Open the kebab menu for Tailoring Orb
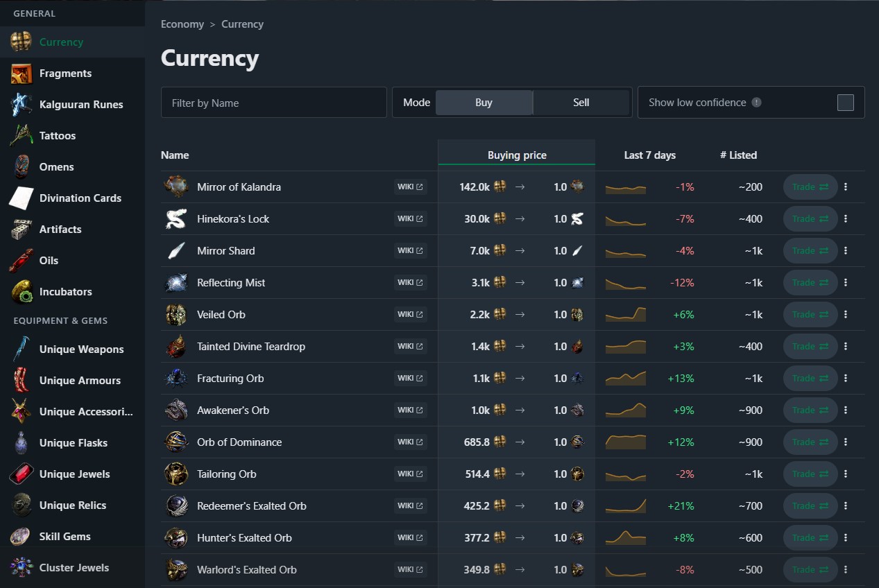Viewport: 879px width, 588px height. click(x=845, y=474)
